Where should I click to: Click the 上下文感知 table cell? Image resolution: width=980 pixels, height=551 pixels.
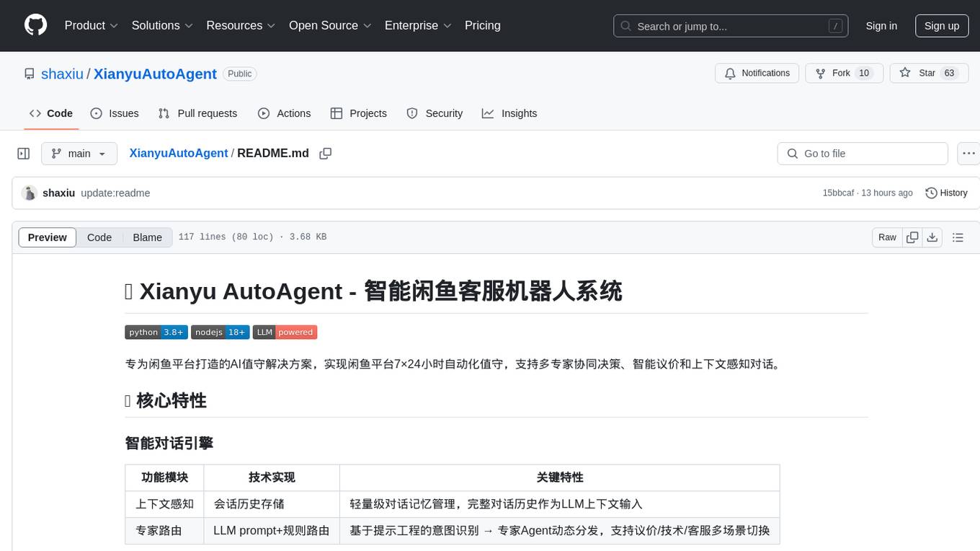coord(165,504)
